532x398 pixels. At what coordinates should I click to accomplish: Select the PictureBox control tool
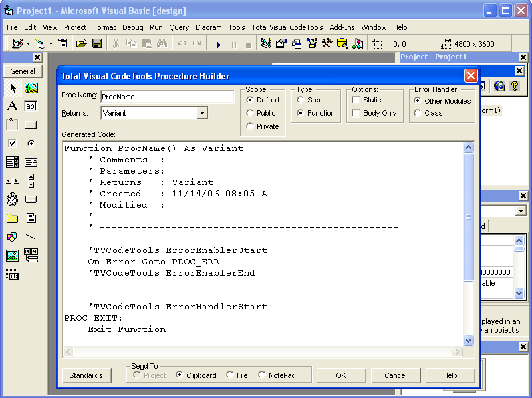31,88
